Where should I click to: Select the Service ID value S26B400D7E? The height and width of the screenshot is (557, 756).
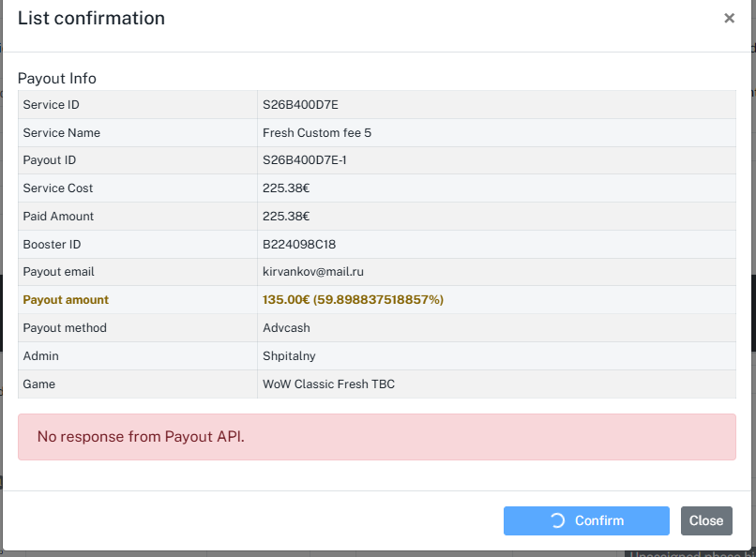coord(300,105)
